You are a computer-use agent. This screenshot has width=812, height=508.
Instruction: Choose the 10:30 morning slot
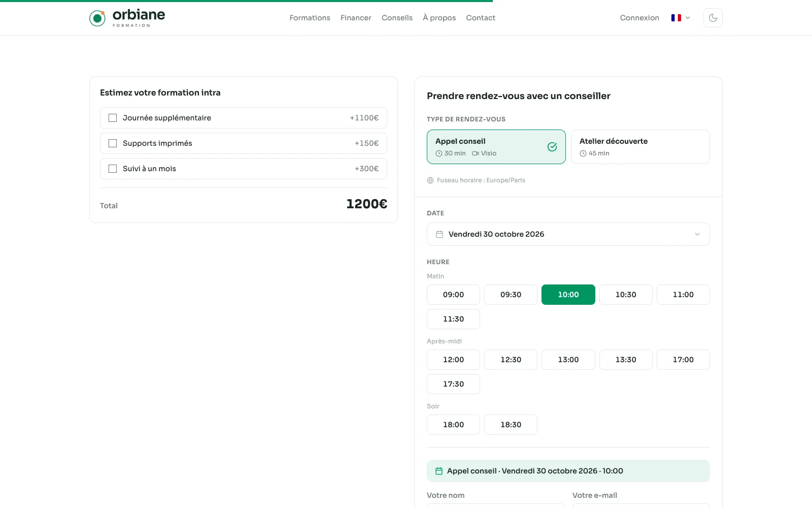[x=626, y=295]
